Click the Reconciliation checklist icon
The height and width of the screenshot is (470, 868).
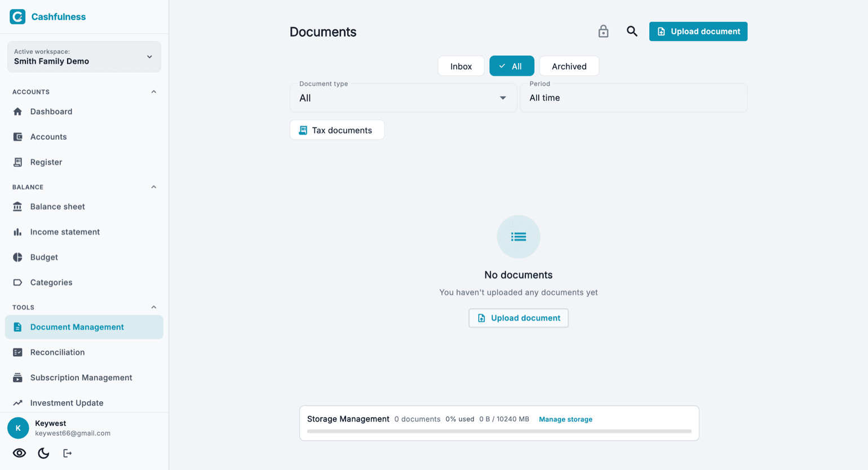[17, 352]
